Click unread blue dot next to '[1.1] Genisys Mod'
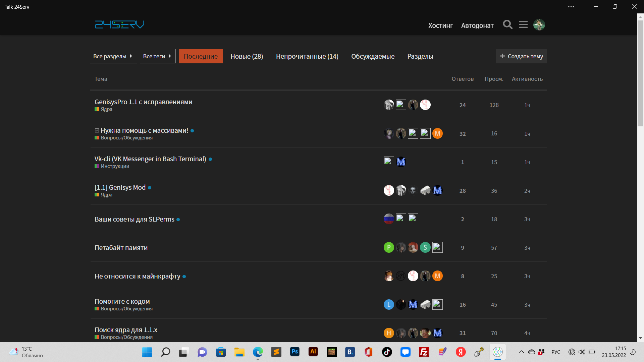 click(150, 188)
